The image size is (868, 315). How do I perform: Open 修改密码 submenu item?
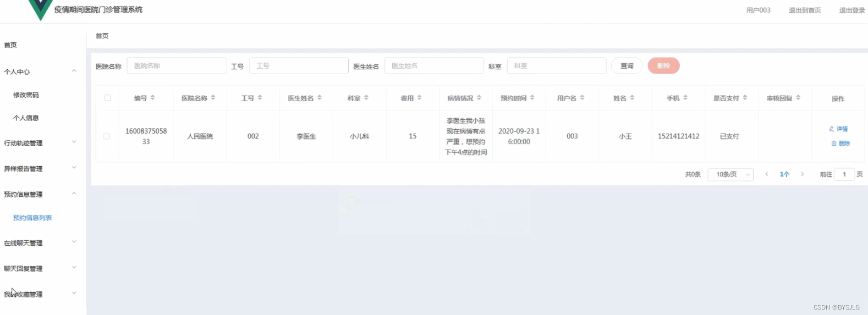click(26, 95)
